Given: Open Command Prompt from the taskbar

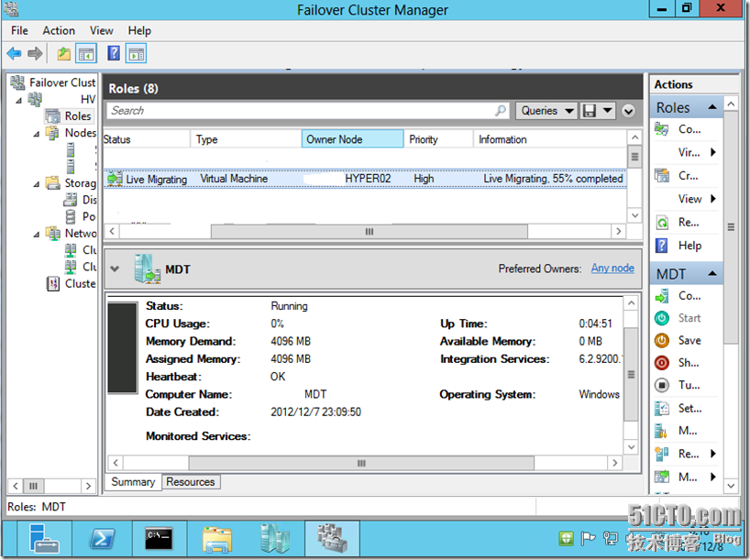Looking at the screenshot, I should 159,539.
